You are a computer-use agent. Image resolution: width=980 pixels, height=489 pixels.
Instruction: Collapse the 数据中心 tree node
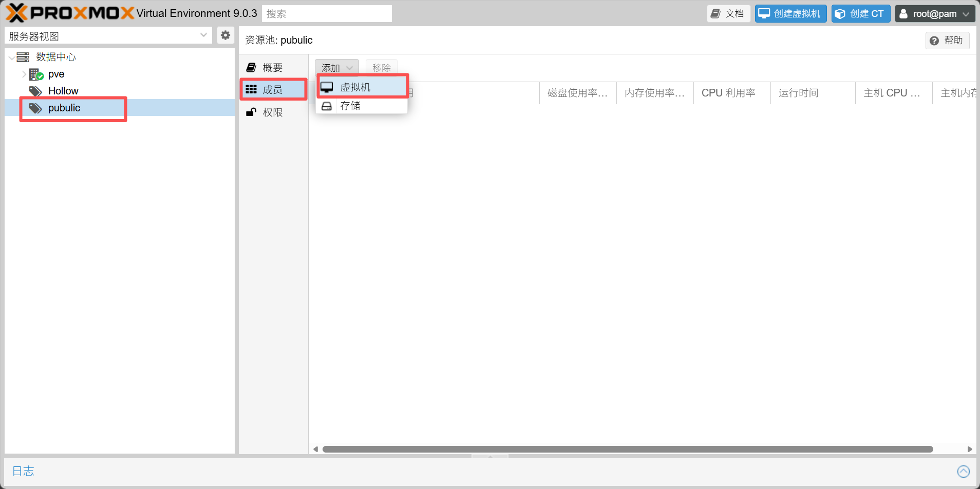[11, 57]
